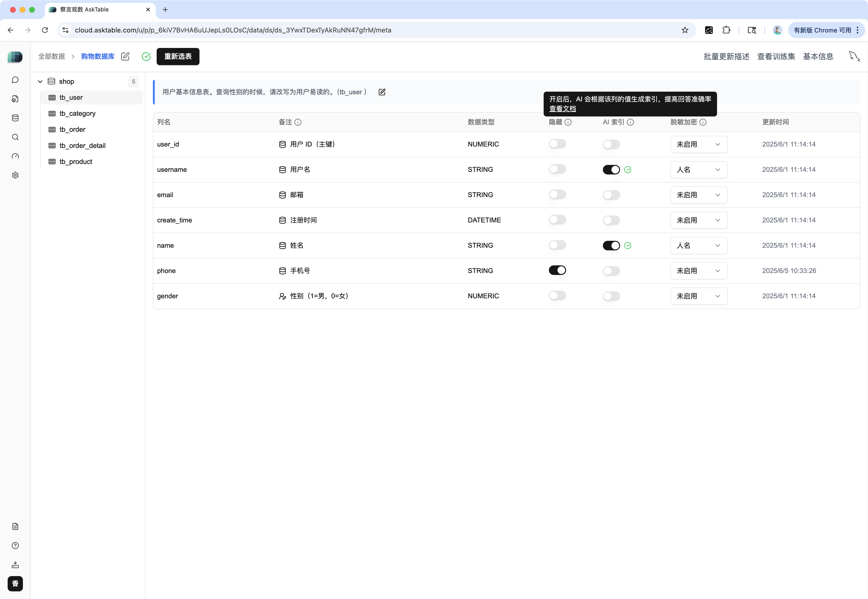Click the download icon near the sidebar bottom
The image size is (868, 599).
pos(15,565)
